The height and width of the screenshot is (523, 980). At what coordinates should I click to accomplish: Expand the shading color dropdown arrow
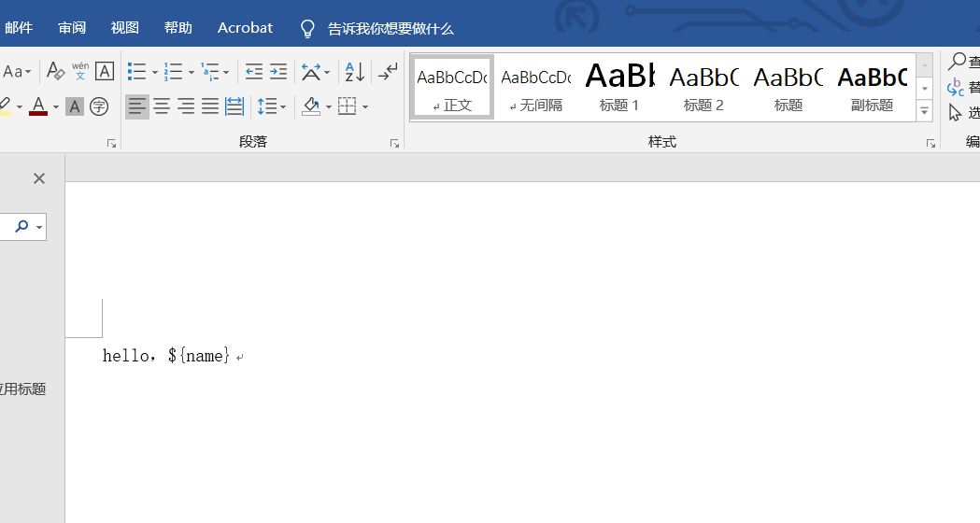(x=328, y=106)
